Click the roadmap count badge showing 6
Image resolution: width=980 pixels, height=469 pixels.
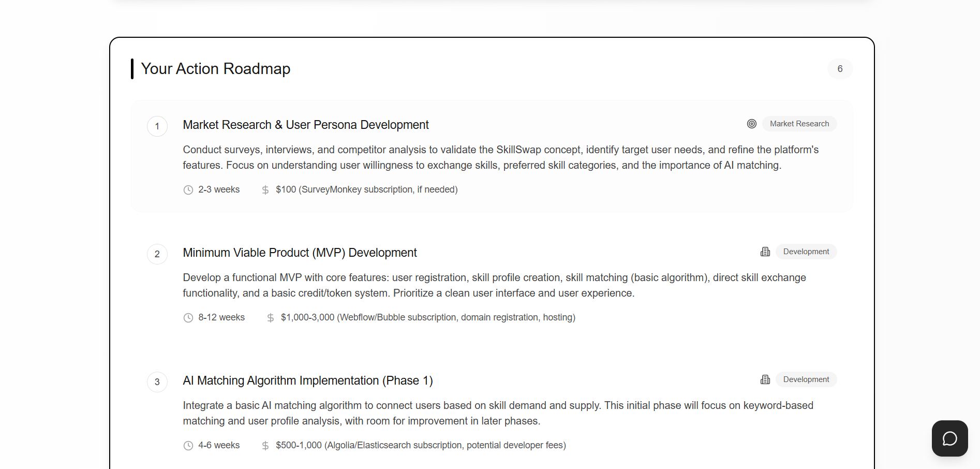tap(840, 69)
